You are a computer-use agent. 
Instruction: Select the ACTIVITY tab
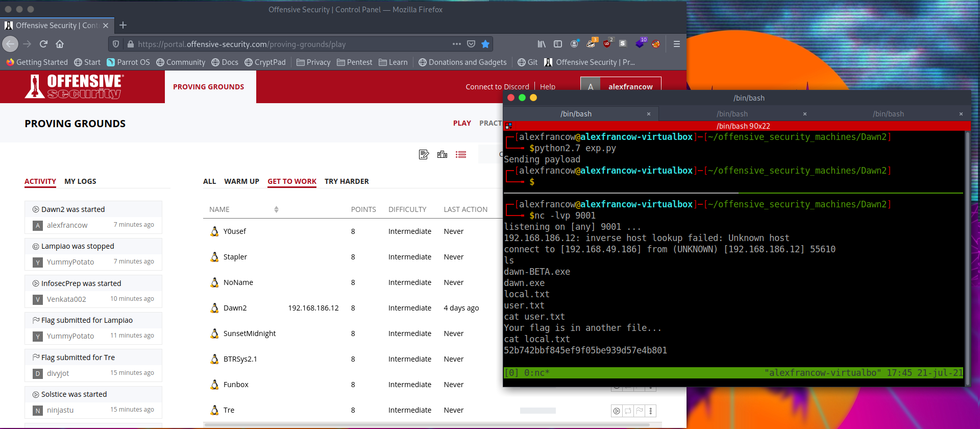coord(40,181)
